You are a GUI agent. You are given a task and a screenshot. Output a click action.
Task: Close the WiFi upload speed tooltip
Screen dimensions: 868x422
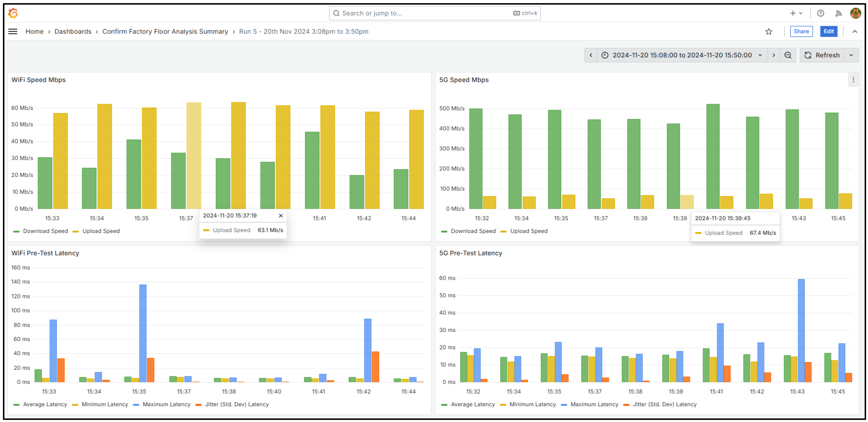tap(281, 216)
